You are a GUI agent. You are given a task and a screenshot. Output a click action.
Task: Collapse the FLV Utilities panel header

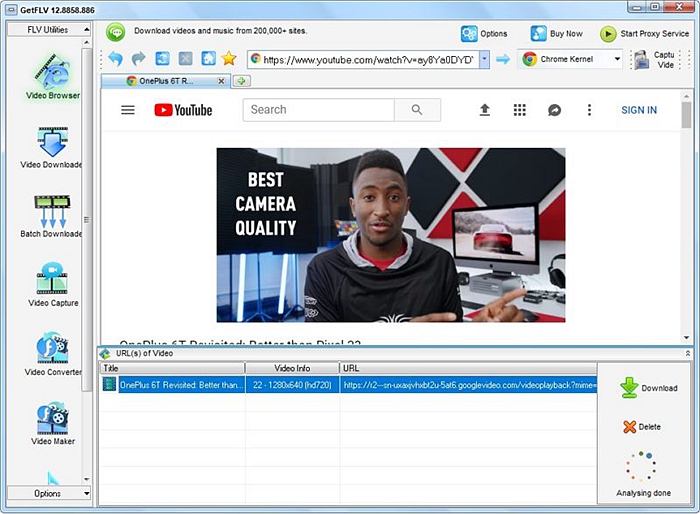click(x=86, y=30)
